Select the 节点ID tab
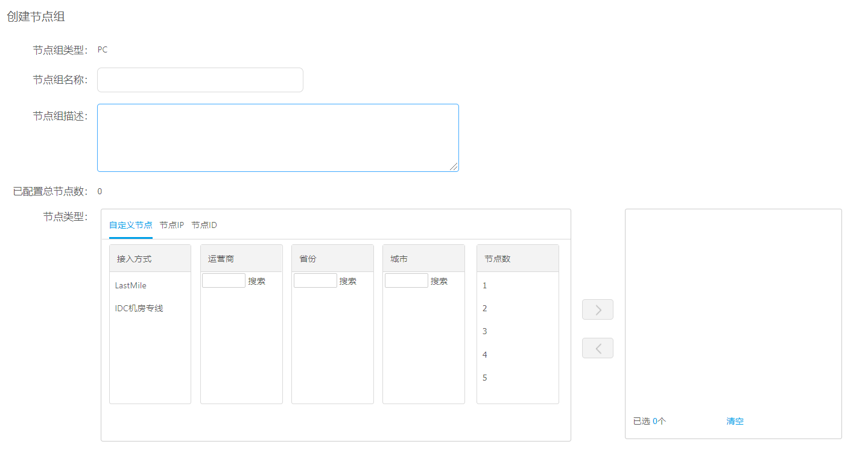868x456 pixels. pos(204,225)
